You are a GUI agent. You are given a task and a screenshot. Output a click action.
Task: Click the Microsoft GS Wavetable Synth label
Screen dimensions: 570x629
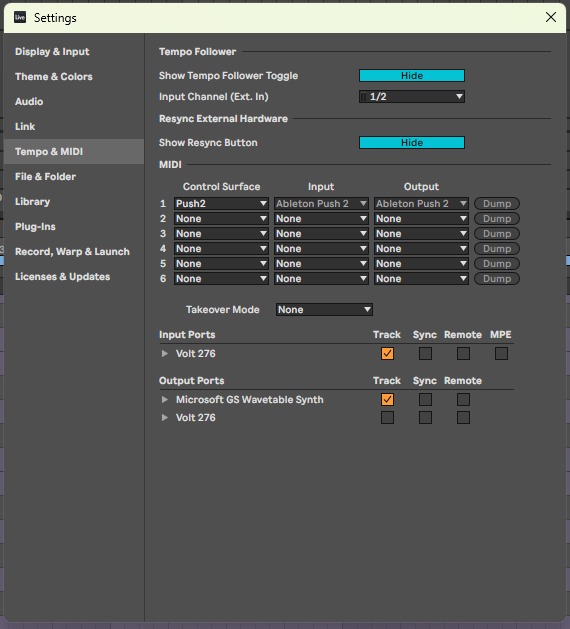coord(250,400)
